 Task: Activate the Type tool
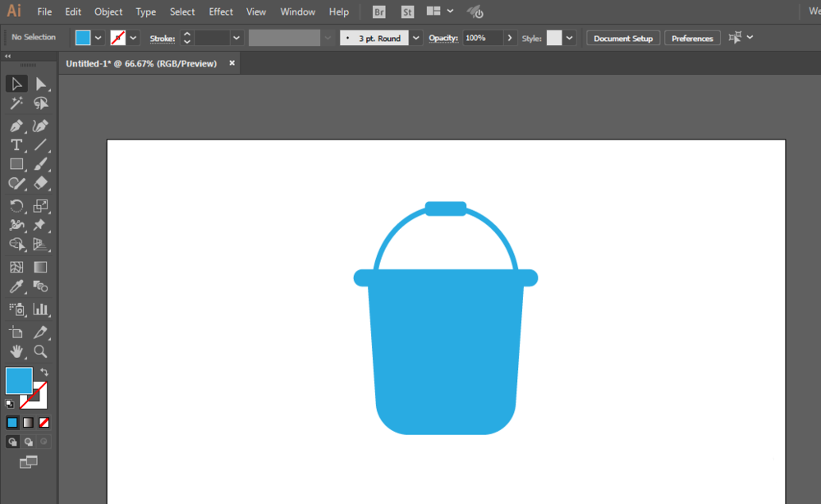pyautogui.click(x=16, y=144)
